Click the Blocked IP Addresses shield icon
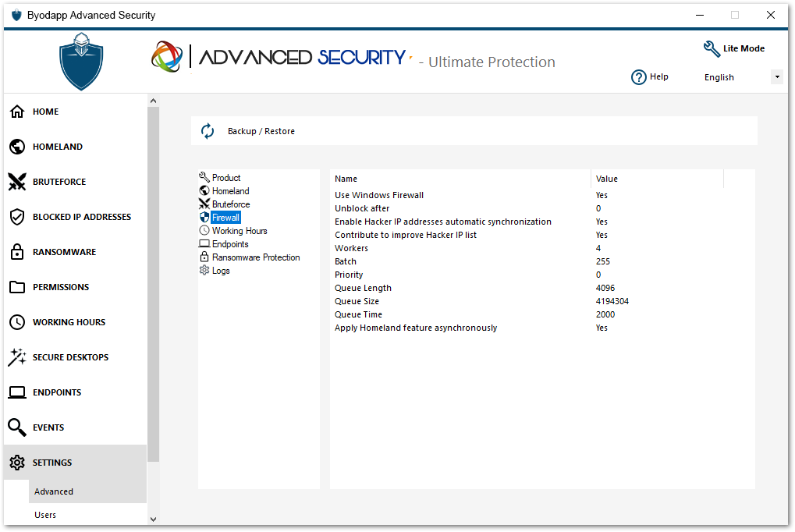 pos(17,217)
